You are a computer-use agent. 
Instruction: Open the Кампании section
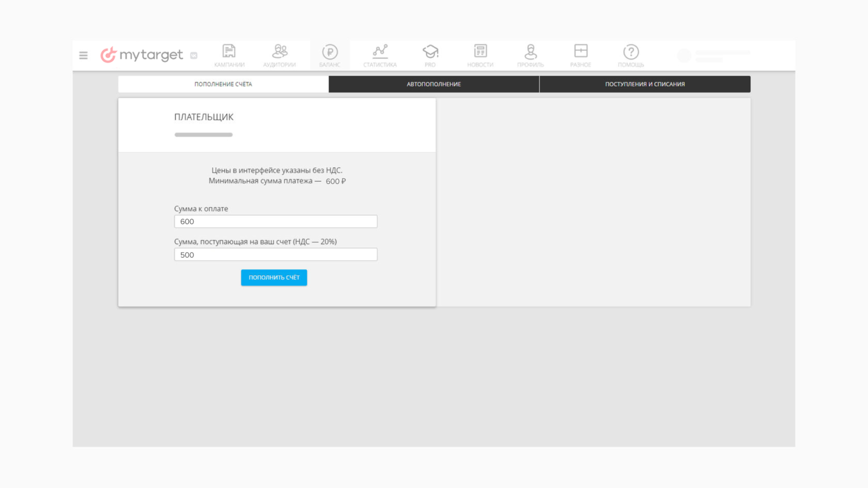coord(229,55)
